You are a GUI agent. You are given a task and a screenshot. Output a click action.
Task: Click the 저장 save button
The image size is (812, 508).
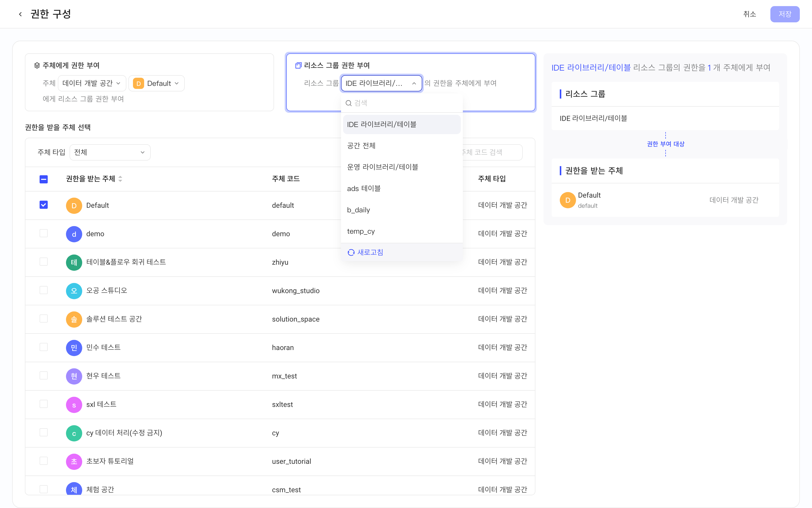785,14
